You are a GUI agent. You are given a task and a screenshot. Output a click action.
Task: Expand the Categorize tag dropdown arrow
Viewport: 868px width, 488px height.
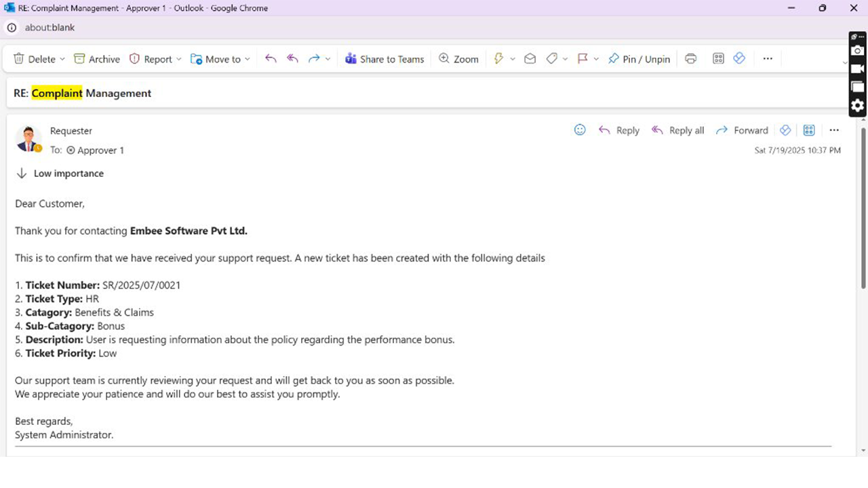[x=566, y=59]
